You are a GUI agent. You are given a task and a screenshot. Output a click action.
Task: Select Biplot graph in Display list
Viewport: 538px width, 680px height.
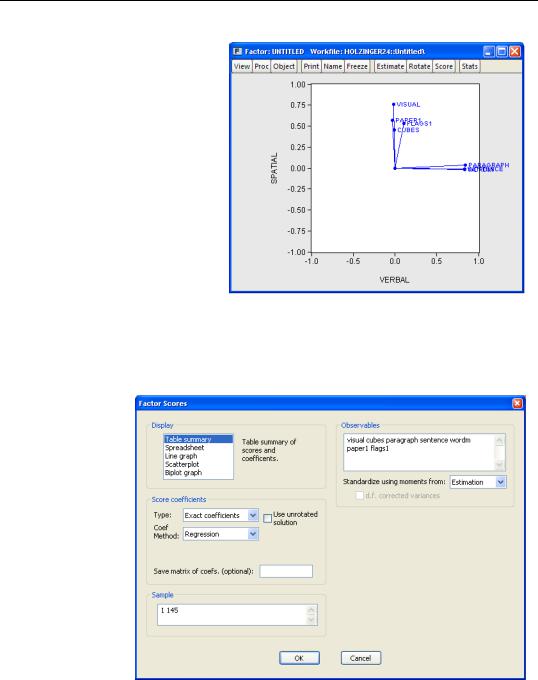click(198, 472)
